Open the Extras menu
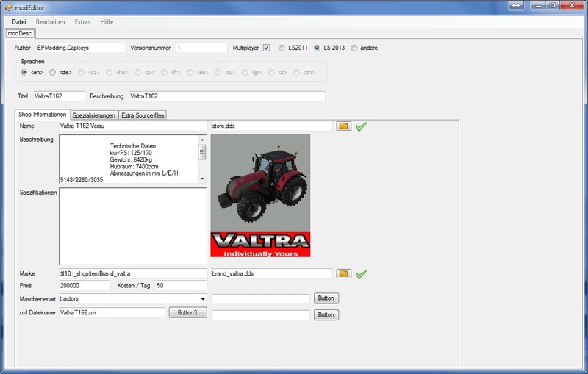 pos(82,22)
